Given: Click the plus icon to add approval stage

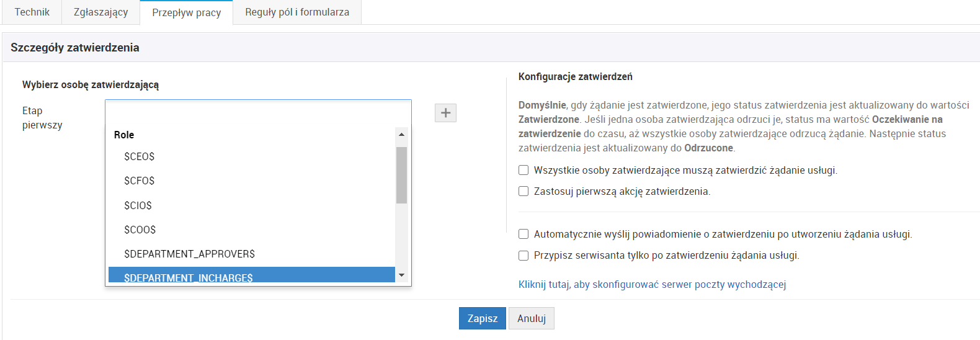Looking at the screenshot, I should (x=445, y=113).
